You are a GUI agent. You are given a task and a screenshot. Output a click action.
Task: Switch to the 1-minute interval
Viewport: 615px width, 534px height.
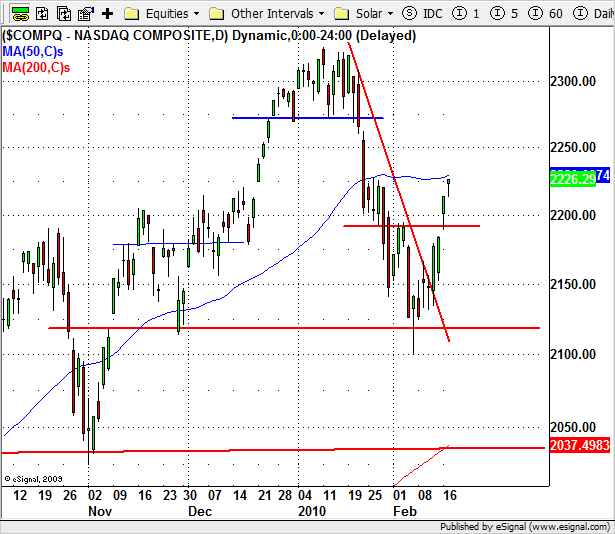pos(466,14)
